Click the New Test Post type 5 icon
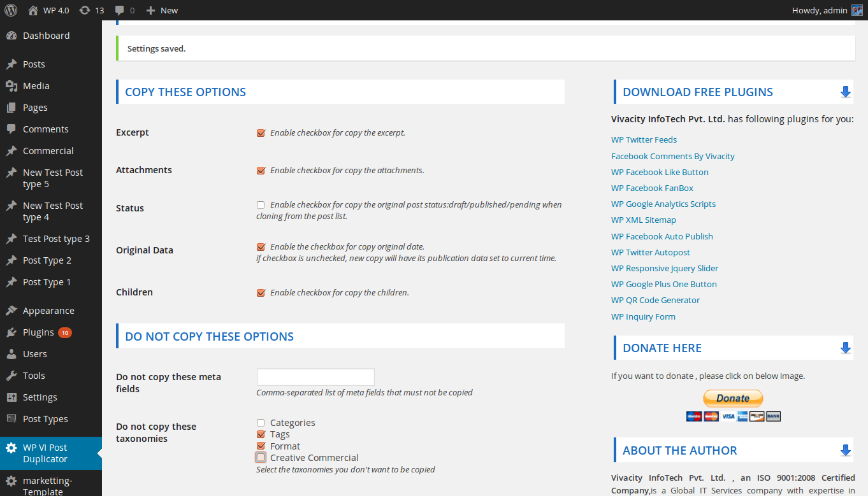 (x=11, y=173)
